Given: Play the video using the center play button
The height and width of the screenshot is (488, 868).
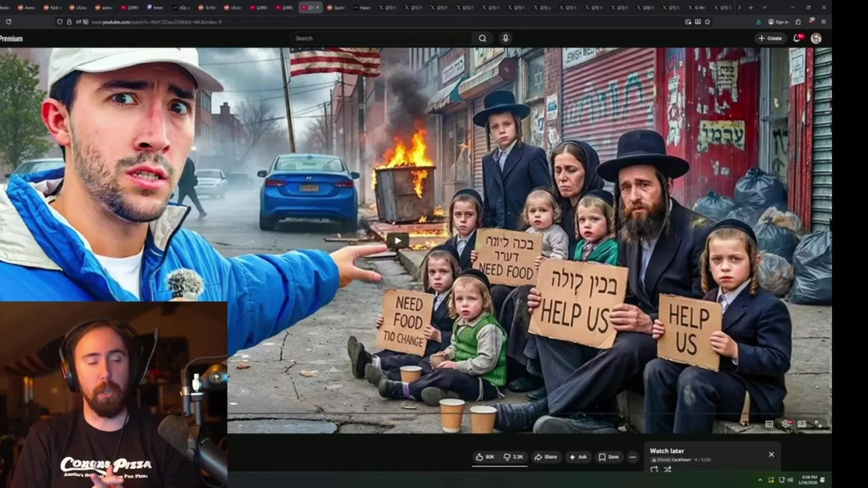Looking at the screenshot, I should click(397, 240).
